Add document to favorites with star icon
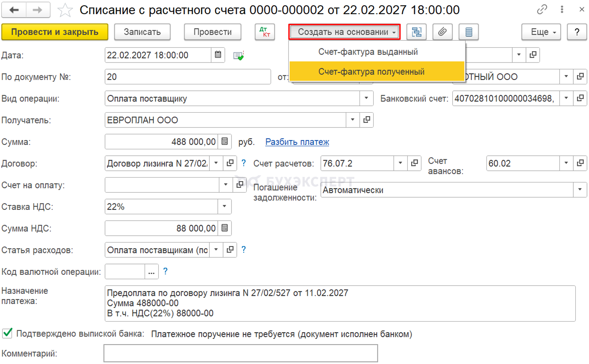 (x=65, y=10)
